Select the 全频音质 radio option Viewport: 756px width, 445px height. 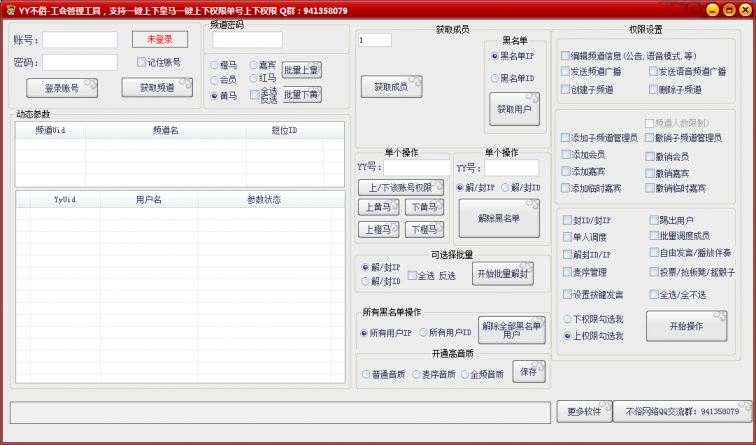point(465,375)
